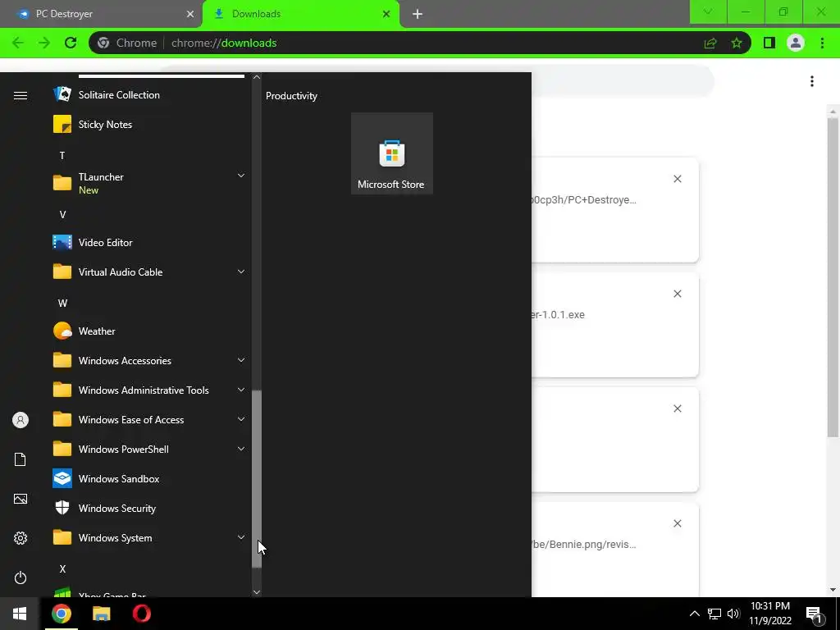This screenshot has width=840, height=630.
Task: Switch to the PC Destroyer tab
Action: 102,14
